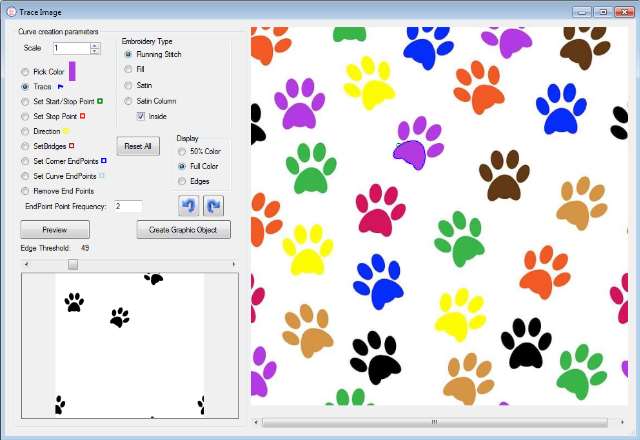This screenshot has height=440, width=640.
Task: Click the Trace Image title bar icon
Action: 9,10
